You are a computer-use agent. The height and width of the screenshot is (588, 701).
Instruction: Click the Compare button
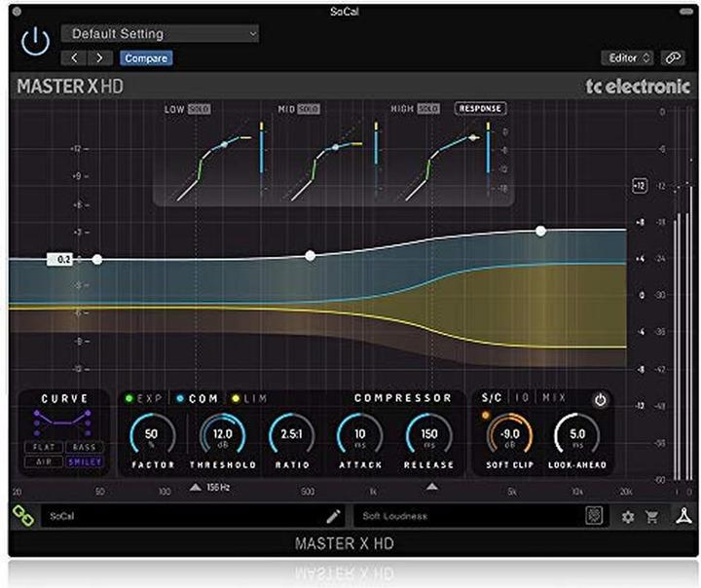pos(146,58)
